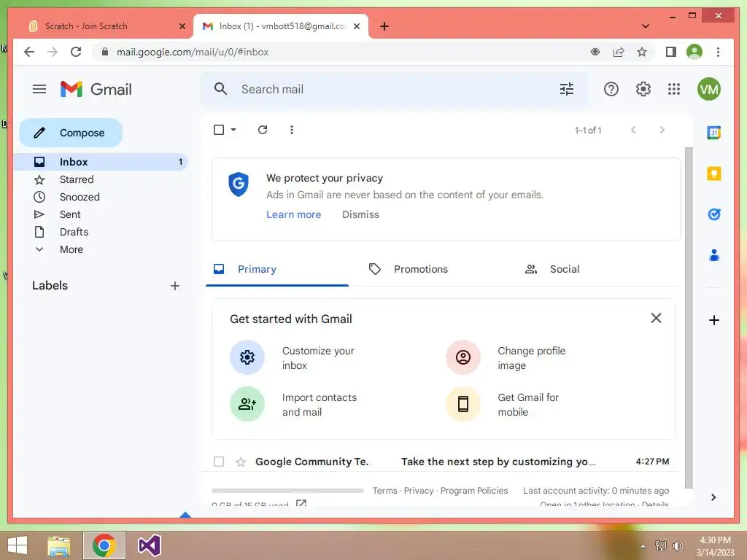Open the Privacy footer link
Image resolution: width=747 pixels, height=560 pixels.
tap(418, 491)
